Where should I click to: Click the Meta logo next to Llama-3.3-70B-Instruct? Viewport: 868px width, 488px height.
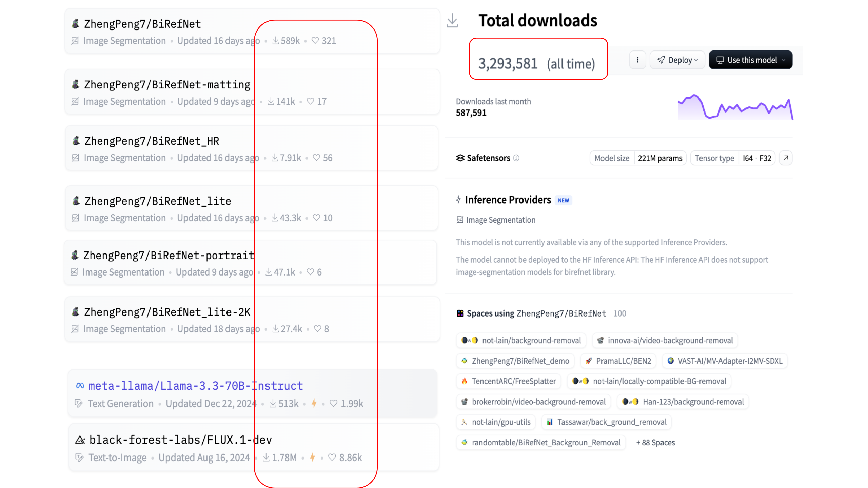click(80, 386)
